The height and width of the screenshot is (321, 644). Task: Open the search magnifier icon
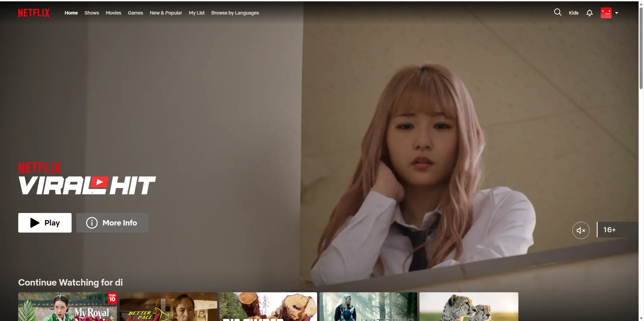coord(558,12)
